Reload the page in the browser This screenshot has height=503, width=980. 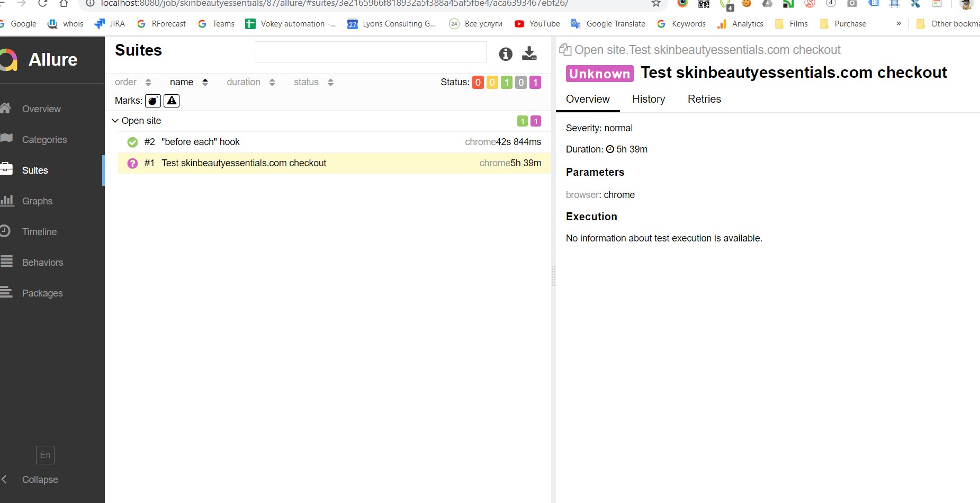(x=42, y=4)
